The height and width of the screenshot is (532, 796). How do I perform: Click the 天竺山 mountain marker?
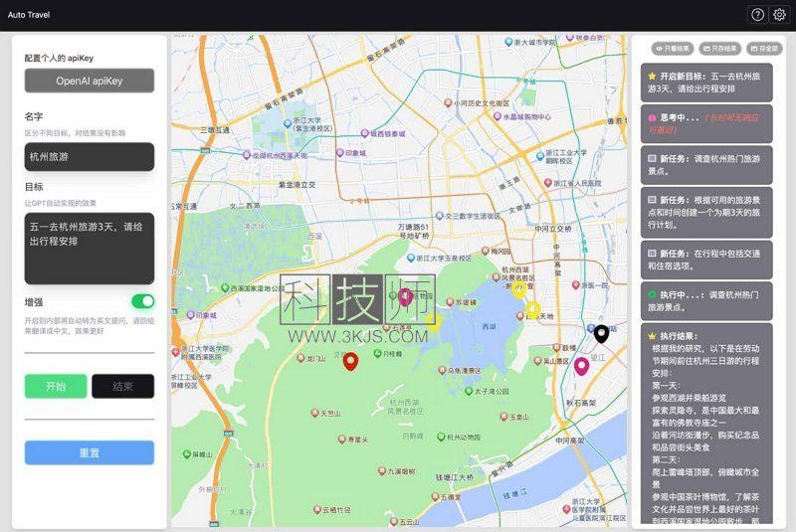[x=314, y=413]
